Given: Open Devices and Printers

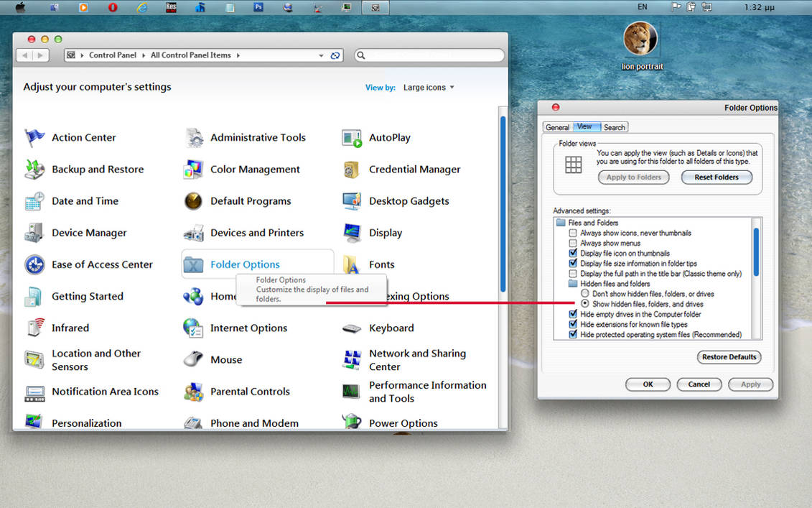Looking at the screenshot, I should [x=256, y=233].
